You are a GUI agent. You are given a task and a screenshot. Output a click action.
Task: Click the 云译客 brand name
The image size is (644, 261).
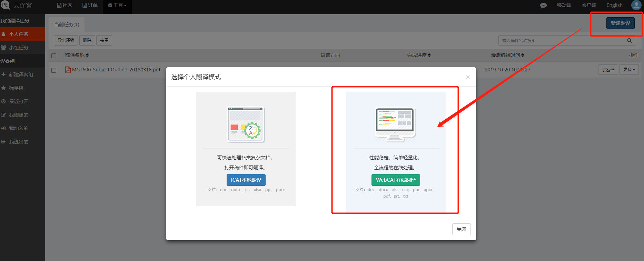coord(23,5)
